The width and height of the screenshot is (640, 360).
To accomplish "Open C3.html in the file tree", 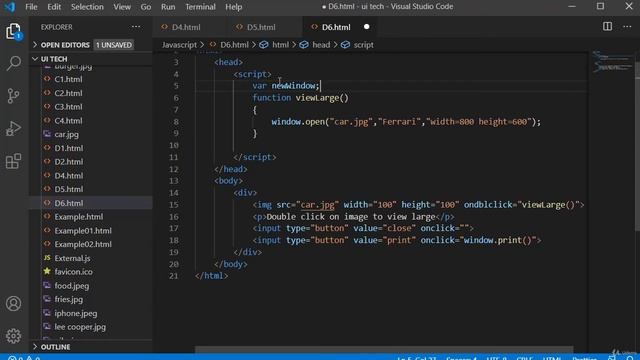I will [68, 107].
